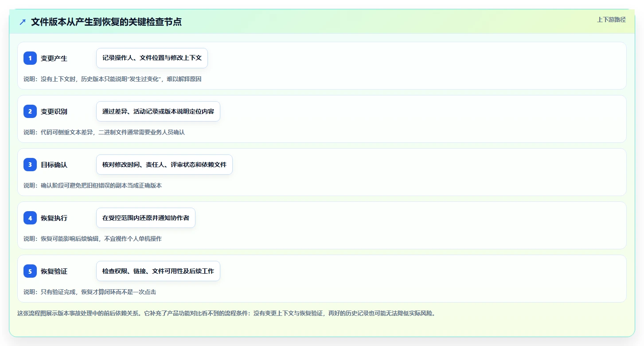Click the arrow icon beside the title
The image size is (644, 346).
[x=23, y=22]
